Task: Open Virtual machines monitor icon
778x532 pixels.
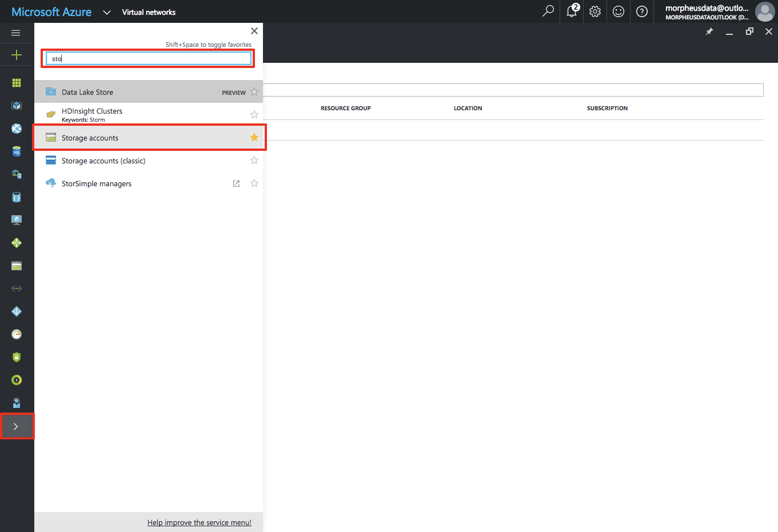Action: tap(17, 220)
